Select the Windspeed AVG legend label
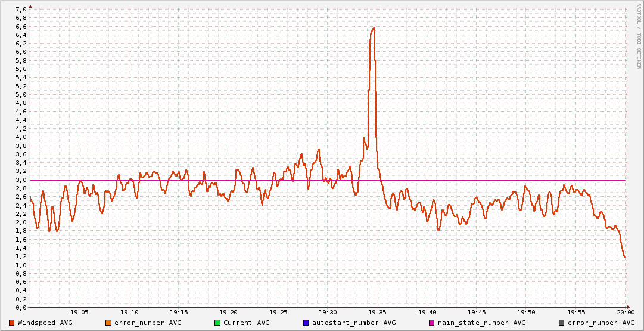Viewport: 644px width, 331px height. point(45,323)
